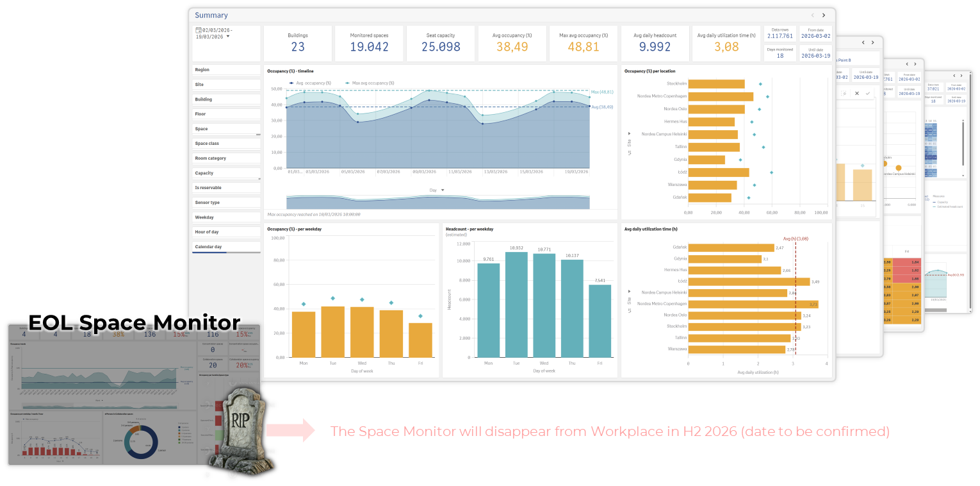Open the Region filter pane
The width and height of the screenshot is (980, 486).
[226, 69]
